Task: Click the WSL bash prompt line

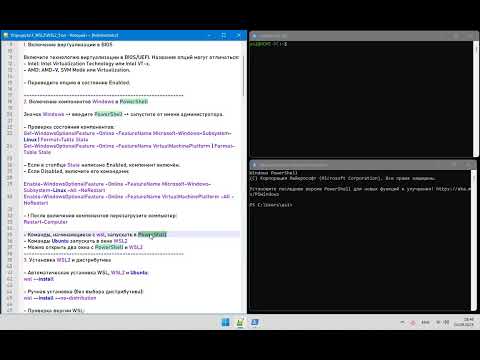Action: pos(268,44)
